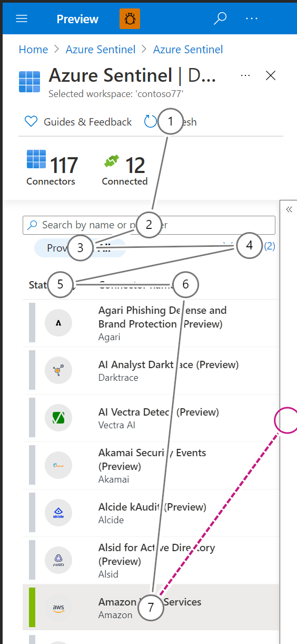The image size is (297, 644).
Task: Click the Guides & Feedback heart icon
Action: pos(31,122)
